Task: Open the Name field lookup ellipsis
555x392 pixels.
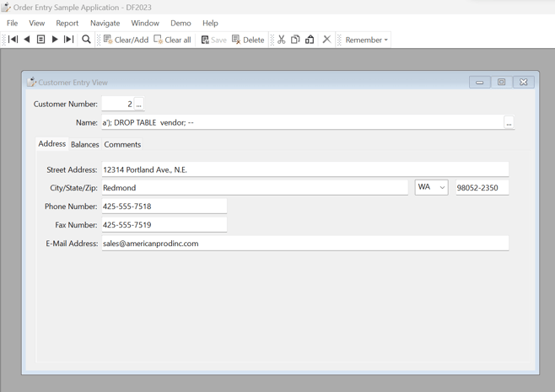Action: 509,123
